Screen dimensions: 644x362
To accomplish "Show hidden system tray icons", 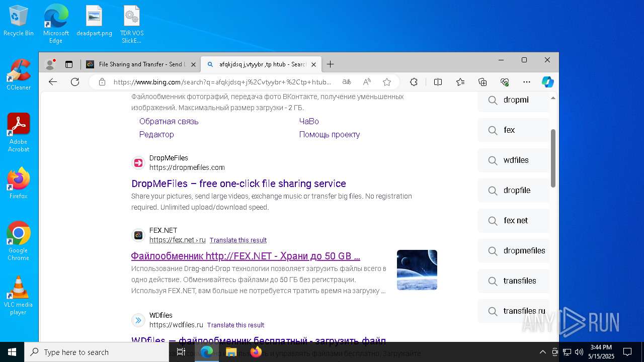I will 543,352.
